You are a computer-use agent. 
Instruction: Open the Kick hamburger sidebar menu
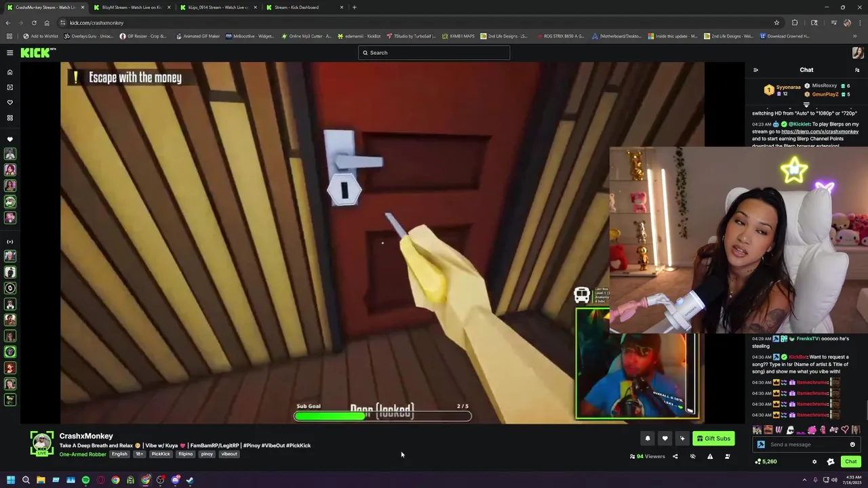[x=9, y=53]
